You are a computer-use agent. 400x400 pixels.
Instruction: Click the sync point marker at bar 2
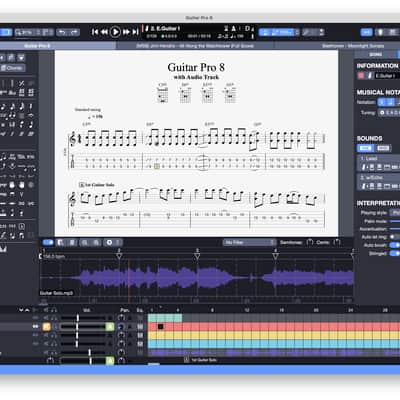[x=119, y=256]
